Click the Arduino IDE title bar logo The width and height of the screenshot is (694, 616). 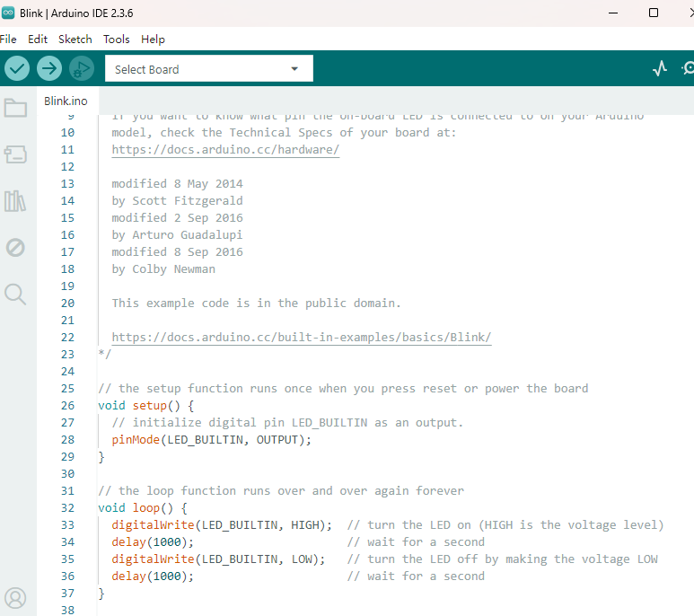[x=8, y=13]
